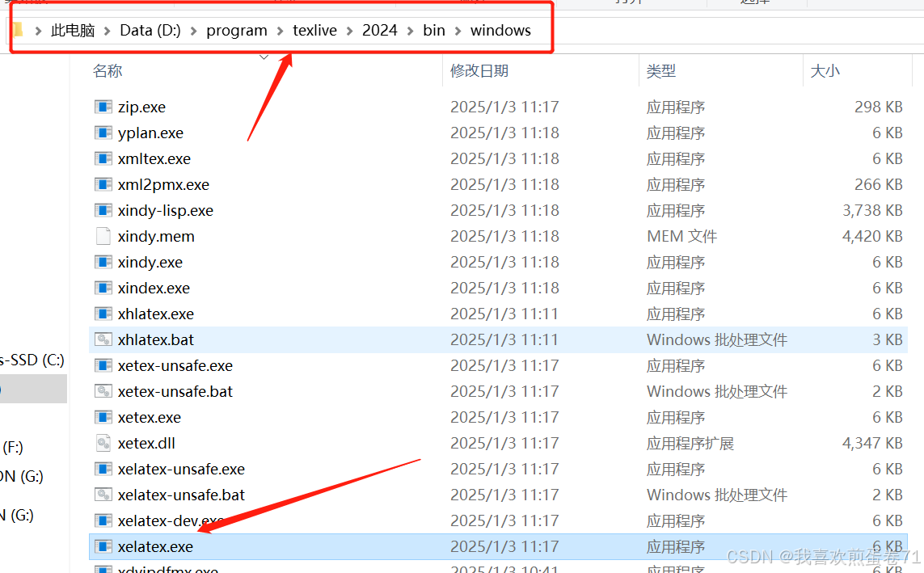924x573 pixels.
Task: Navigate to Data (D:) via breadcrumb
Action: pyautogui.click(x=150, y=30)
